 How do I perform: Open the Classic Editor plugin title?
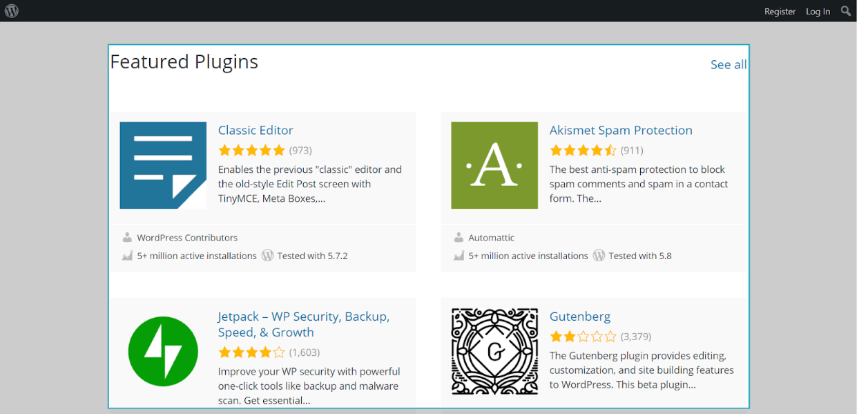[x=255, y=130]
